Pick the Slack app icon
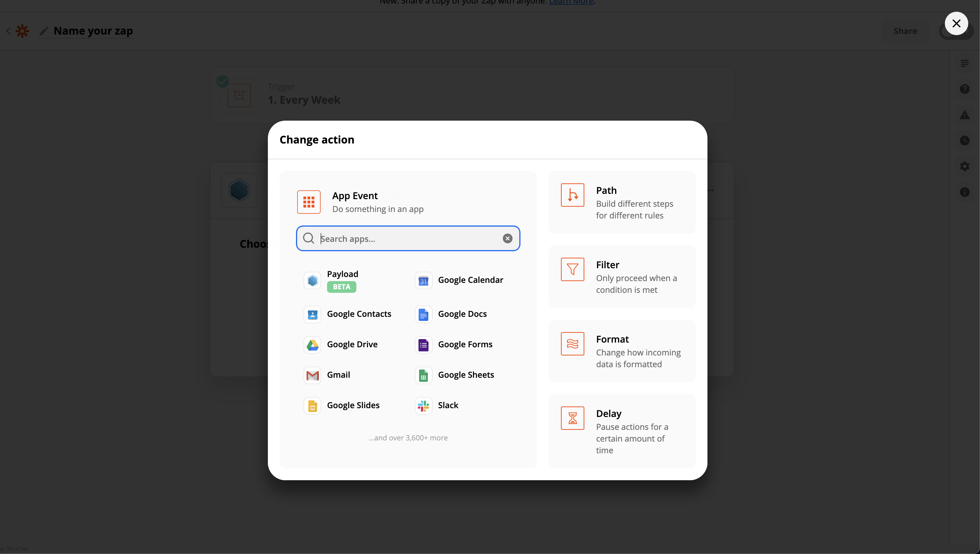 (x=423, y=406)
